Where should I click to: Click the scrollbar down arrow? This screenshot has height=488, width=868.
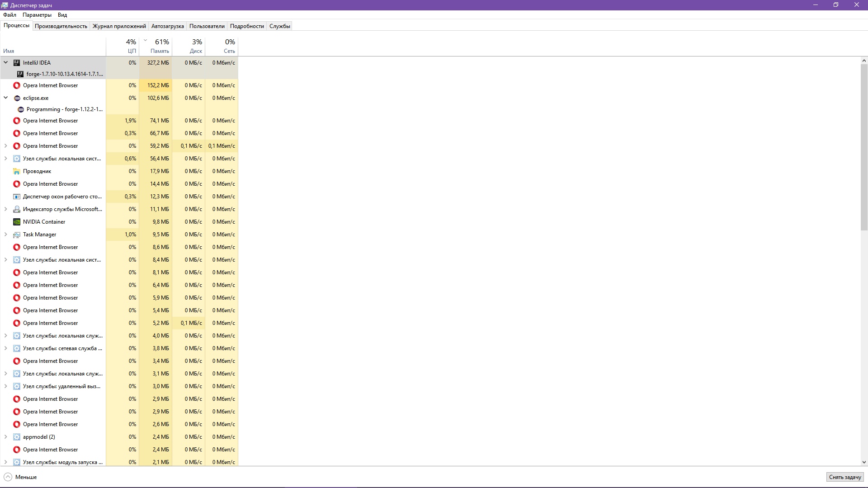(x=864, y=462)
